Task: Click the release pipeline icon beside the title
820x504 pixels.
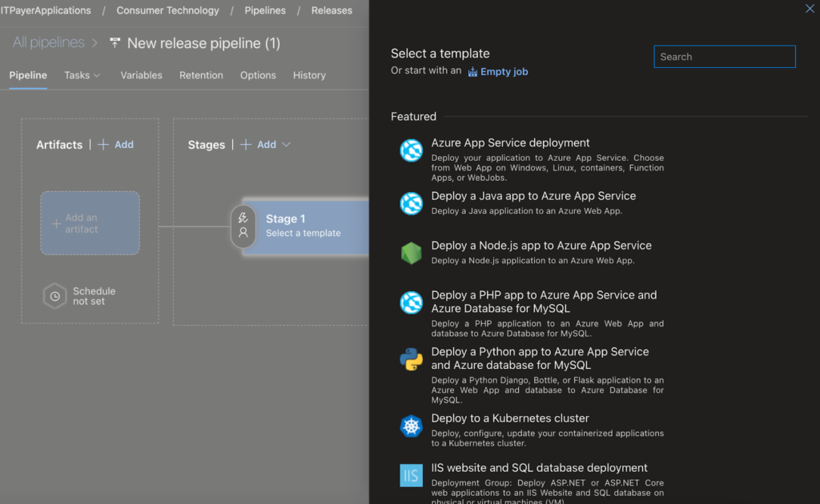Action: coord(115,43)
